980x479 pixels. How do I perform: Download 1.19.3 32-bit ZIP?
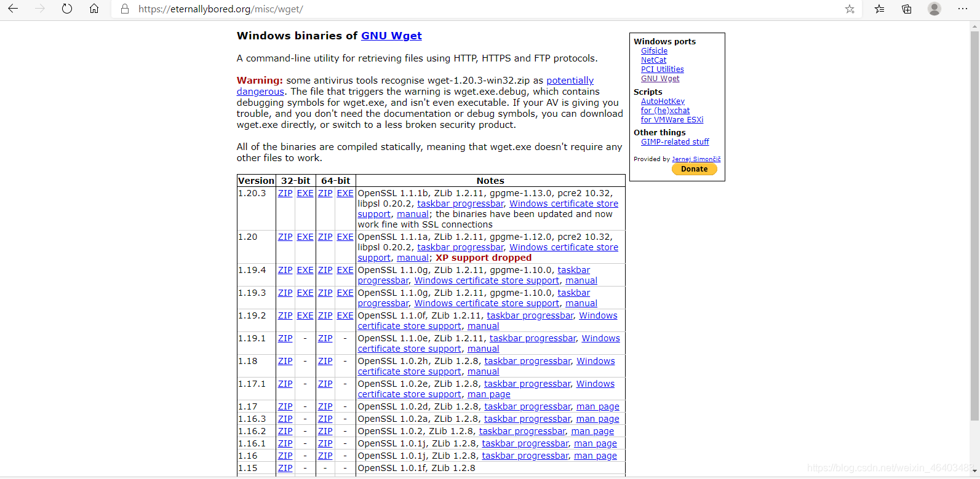pyautogui.click(x=285, y=293)
